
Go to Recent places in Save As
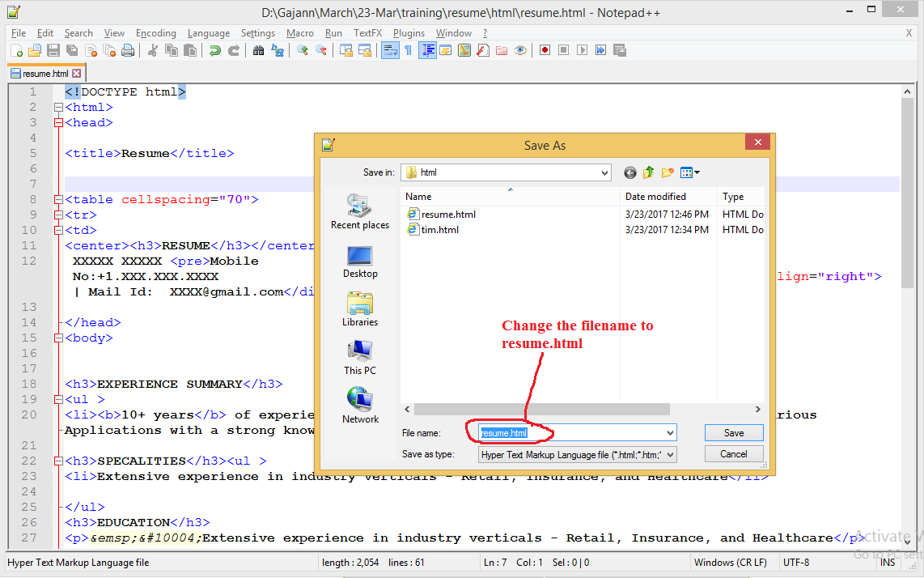pyautogui.click(x=360, y=212)
